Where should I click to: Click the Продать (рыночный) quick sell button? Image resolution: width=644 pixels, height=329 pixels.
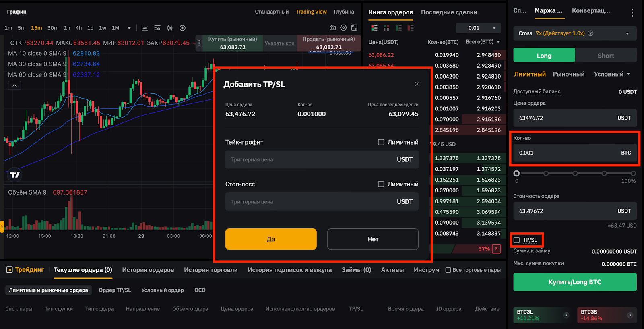pos(328,43)
